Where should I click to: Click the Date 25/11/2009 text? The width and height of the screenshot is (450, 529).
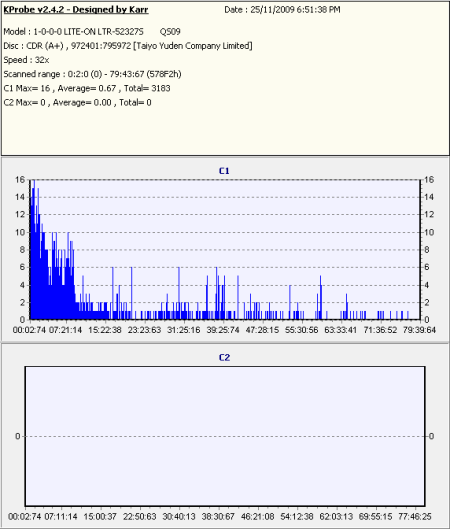coord(282,10)
